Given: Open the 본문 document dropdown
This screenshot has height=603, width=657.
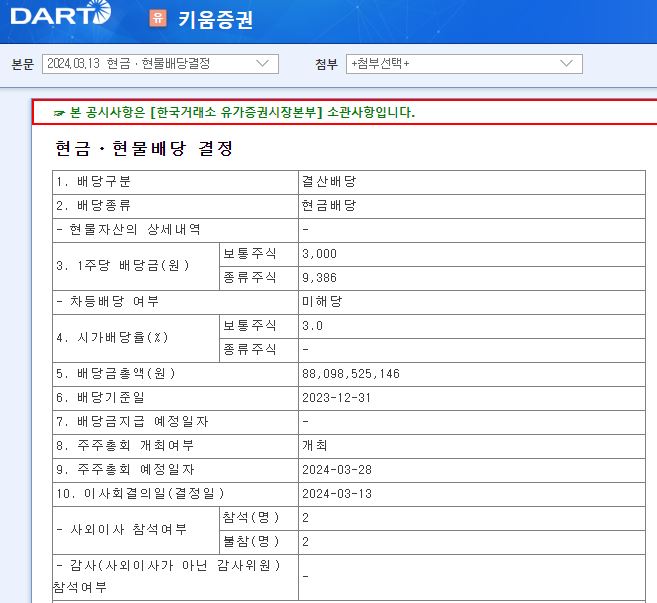Looking at the screenshot, I should [x=160, y=64].
